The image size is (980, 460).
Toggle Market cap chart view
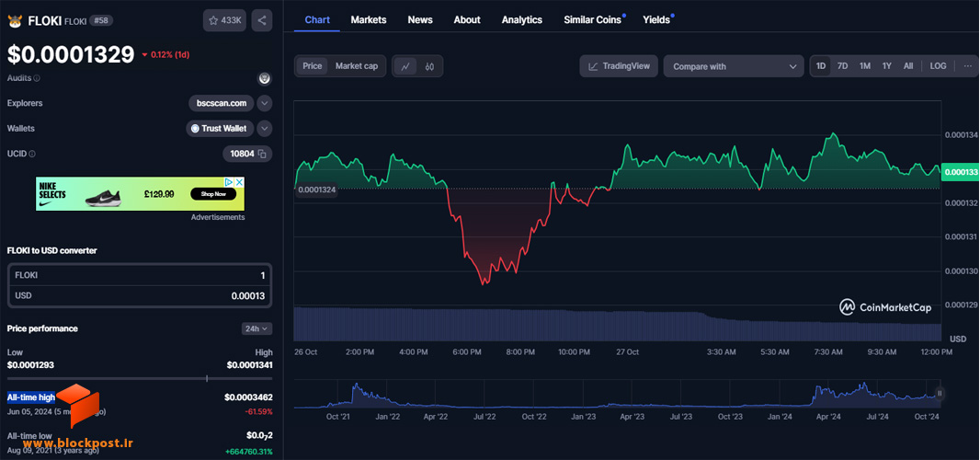357,66
